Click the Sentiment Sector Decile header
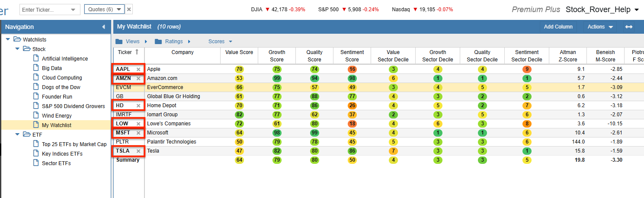 (526, 56)
